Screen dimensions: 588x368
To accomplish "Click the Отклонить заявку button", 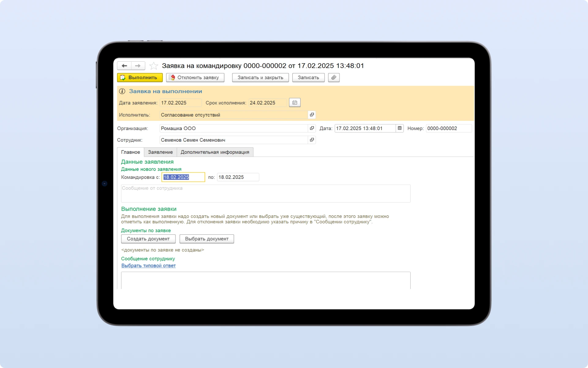I will tap(195, 78).
